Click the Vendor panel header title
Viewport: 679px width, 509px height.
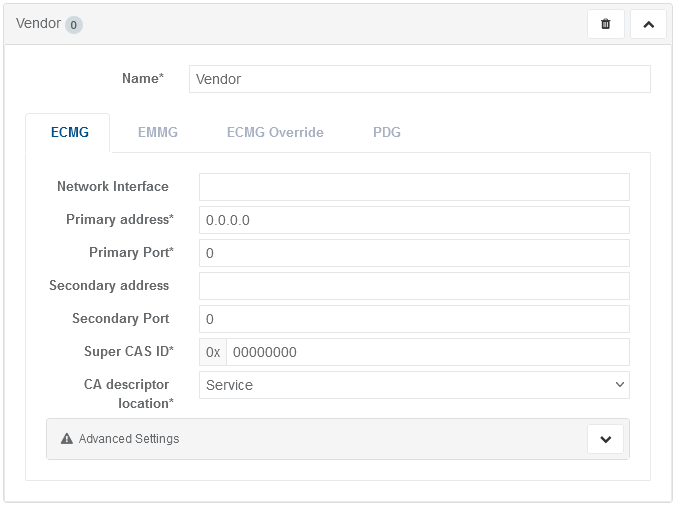38,23
